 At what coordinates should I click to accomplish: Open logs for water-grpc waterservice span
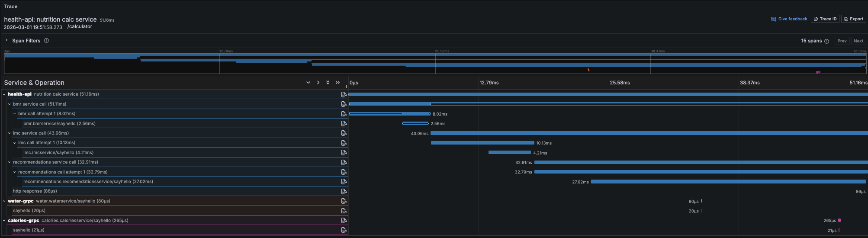click(x=344, y=201)
